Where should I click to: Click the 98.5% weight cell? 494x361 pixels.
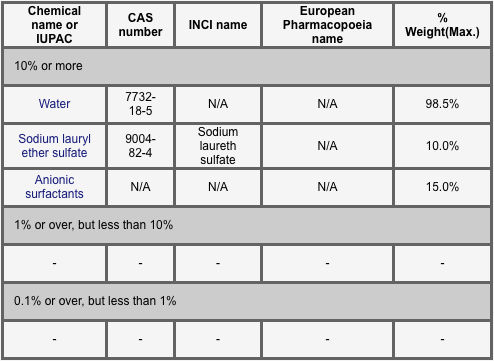(442, 104)
